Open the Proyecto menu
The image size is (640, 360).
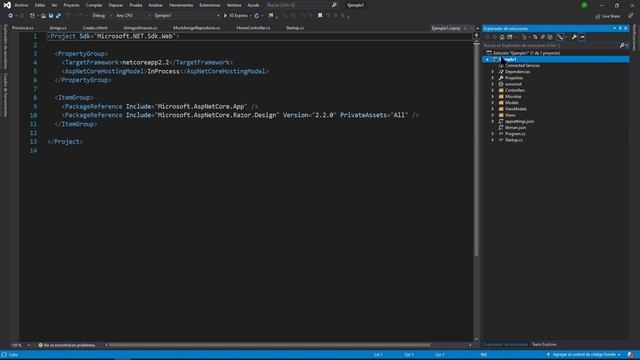[x=71, y=5]
